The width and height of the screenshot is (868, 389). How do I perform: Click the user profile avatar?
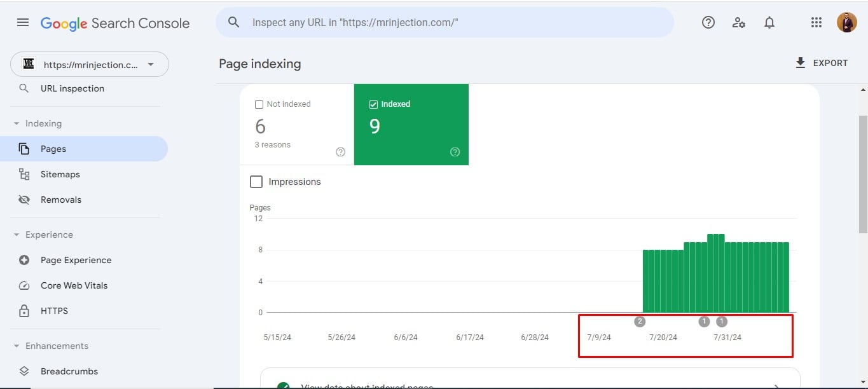click(x=846, y=23)
